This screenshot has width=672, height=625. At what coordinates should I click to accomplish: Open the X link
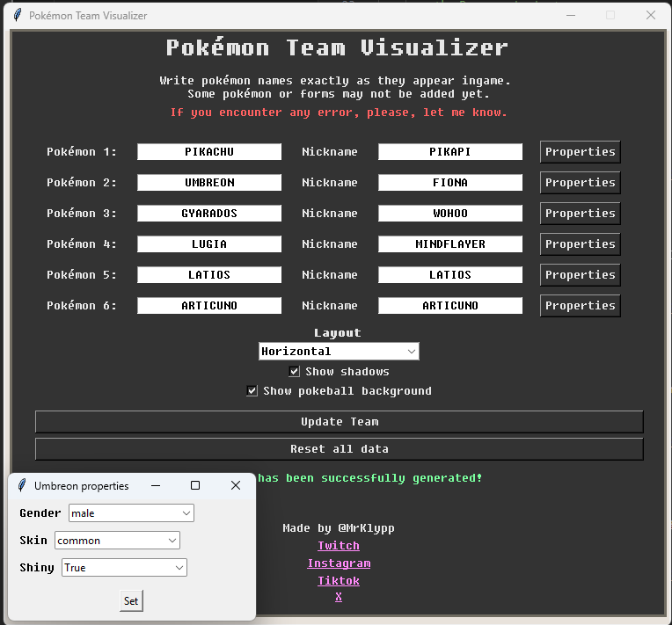(339, 596)
